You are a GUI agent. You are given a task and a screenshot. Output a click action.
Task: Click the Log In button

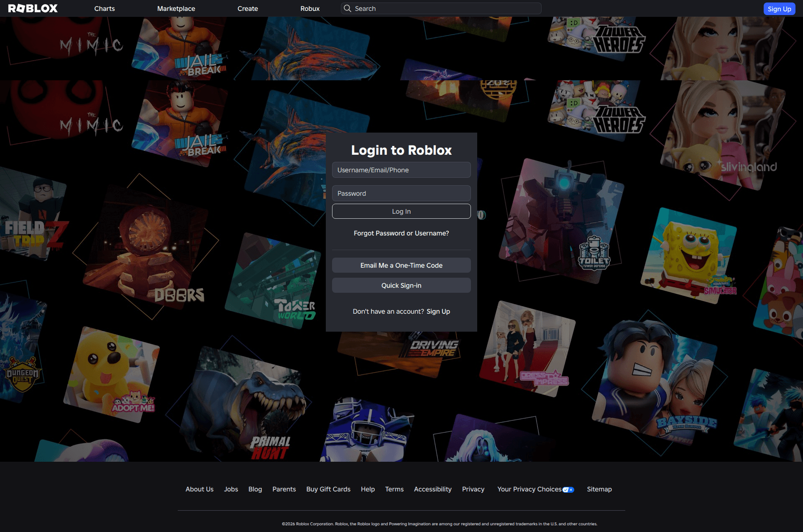point(401,211)
